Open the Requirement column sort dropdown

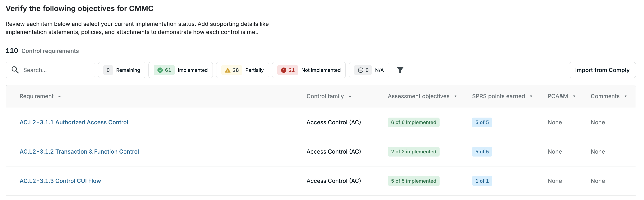point(60,97)
